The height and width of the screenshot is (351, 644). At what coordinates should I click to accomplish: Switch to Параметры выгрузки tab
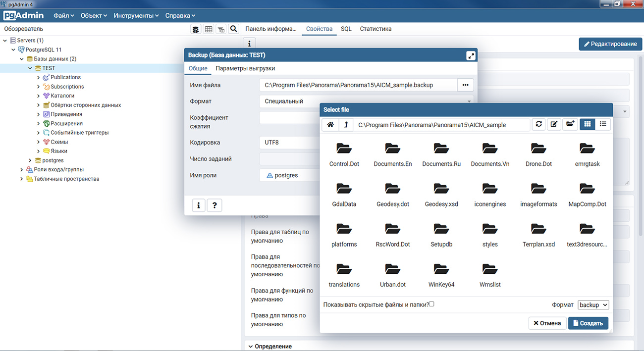click(245, 68)
